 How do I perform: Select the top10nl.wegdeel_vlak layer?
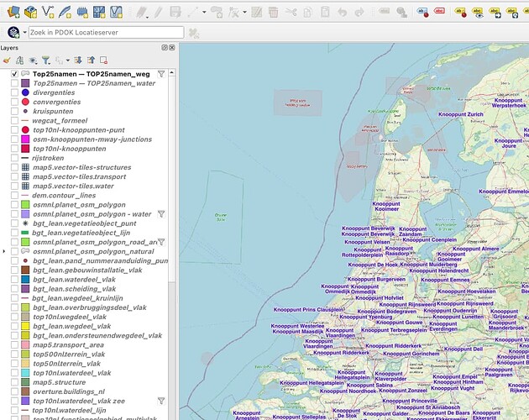pyautogui.click(x=70, y=317)
